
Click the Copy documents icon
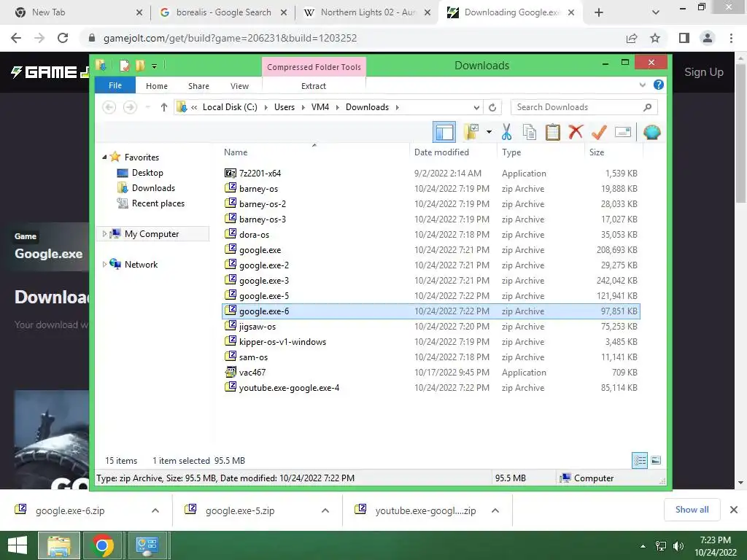(x=530, y=132)
